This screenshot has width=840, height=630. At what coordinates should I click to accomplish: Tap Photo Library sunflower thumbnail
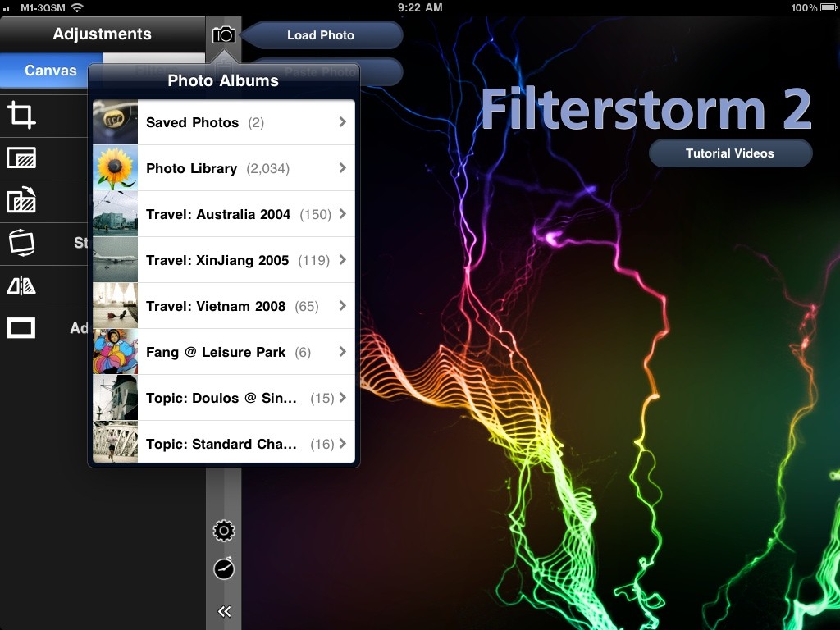click(115, 168)
